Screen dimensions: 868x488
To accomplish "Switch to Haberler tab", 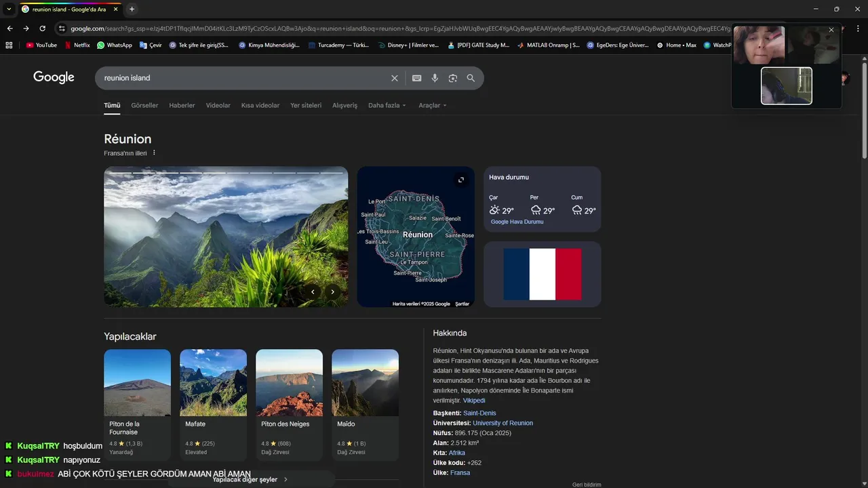I will 182,105.
